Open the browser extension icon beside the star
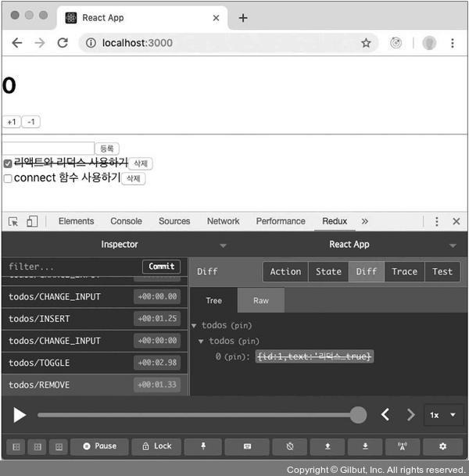 coord(396,43)
